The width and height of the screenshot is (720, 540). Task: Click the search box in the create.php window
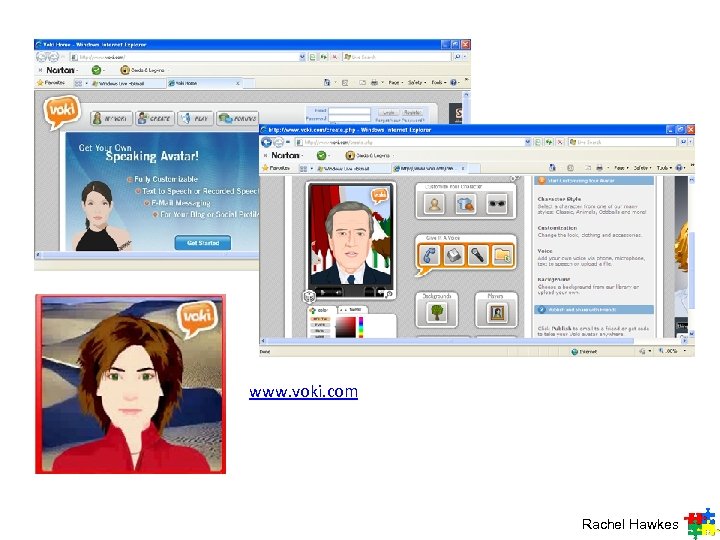[x=622, y=142]
